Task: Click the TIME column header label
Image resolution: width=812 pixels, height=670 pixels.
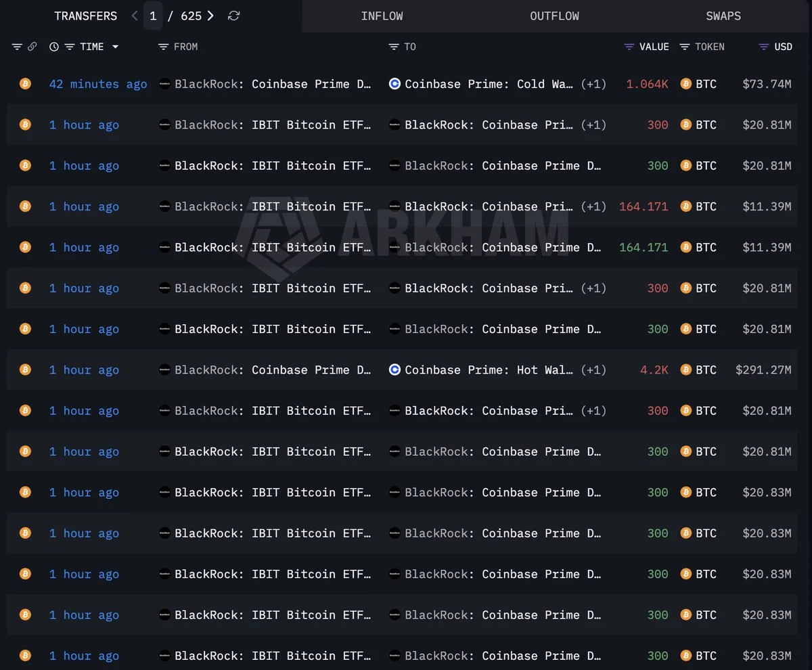Action: click(92, 47)
